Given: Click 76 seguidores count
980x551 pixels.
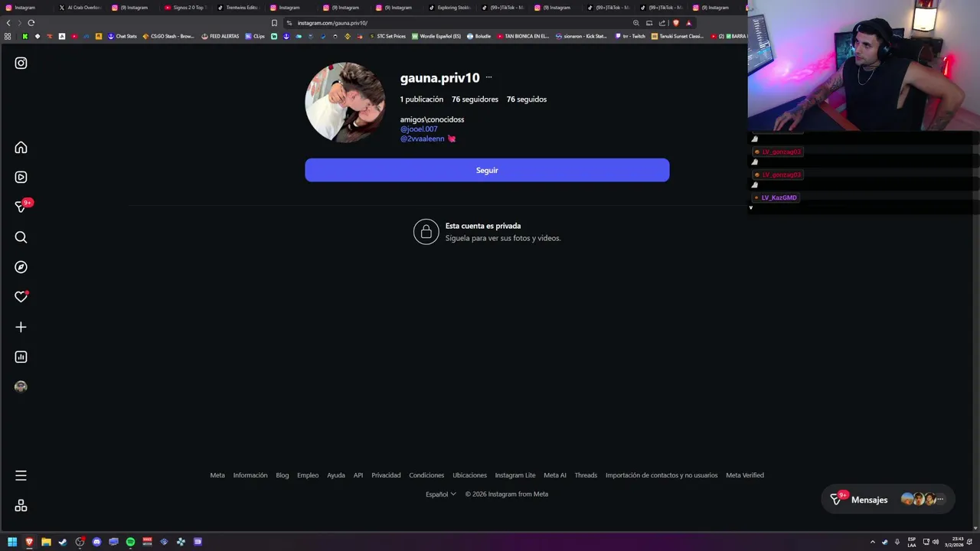Looking at the screenshot, I should [475, 99].
